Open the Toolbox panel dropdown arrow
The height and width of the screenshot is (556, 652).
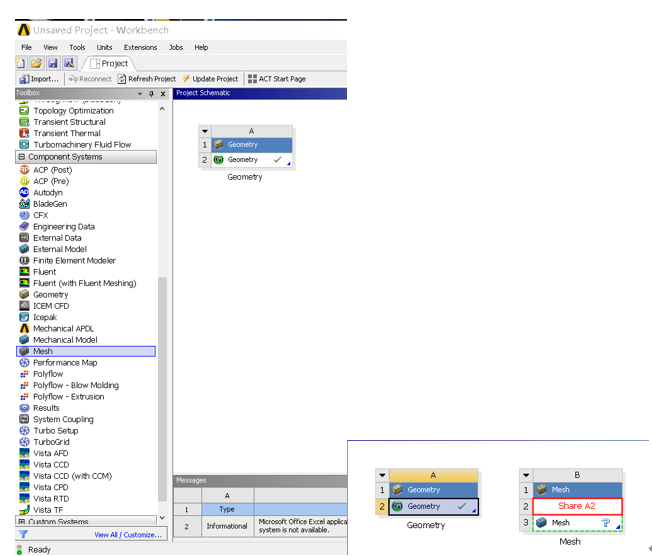(x=140, y=94)
